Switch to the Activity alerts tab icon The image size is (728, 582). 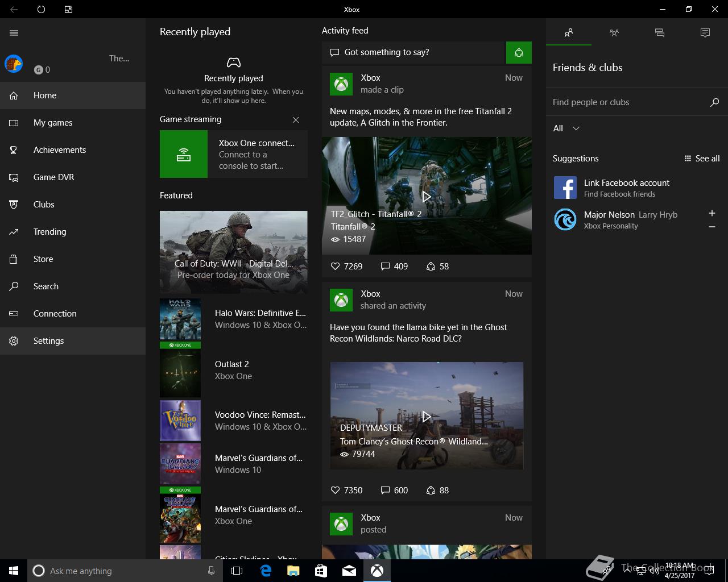click(x=705, y=33)
